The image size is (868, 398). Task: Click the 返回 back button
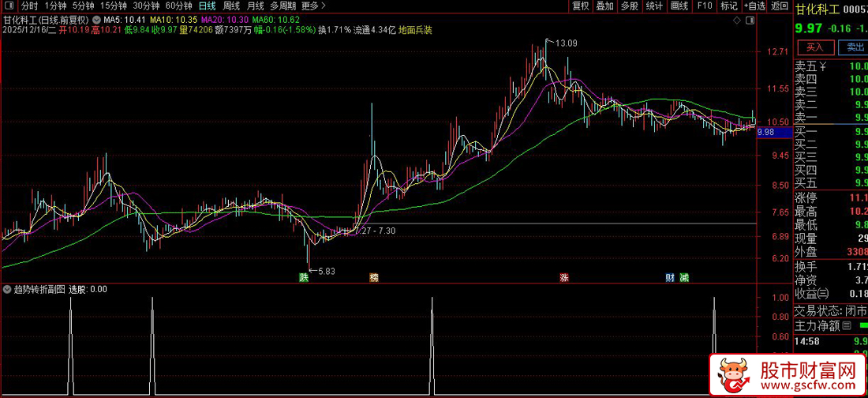coord(780,6)
